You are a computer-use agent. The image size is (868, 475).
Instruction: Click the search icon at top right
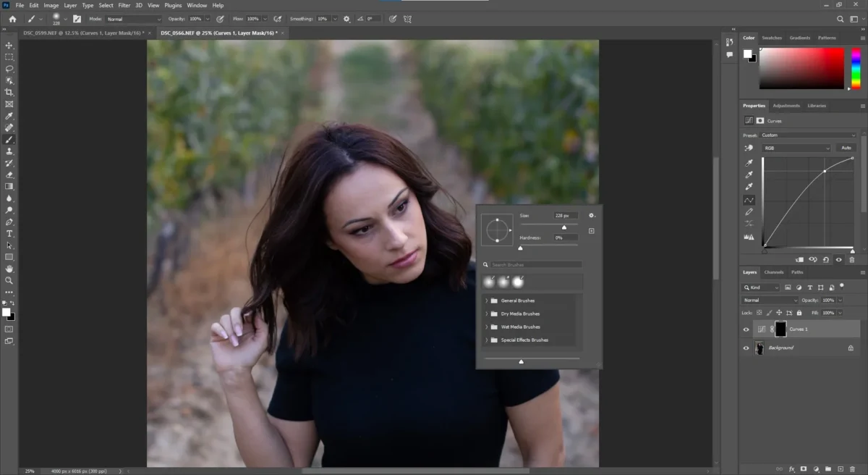tap(841, 19)
